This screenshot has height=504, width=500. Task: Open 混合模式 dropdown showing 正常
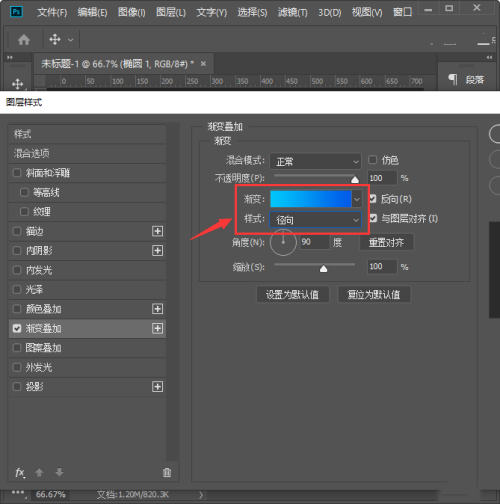(315, 161)
